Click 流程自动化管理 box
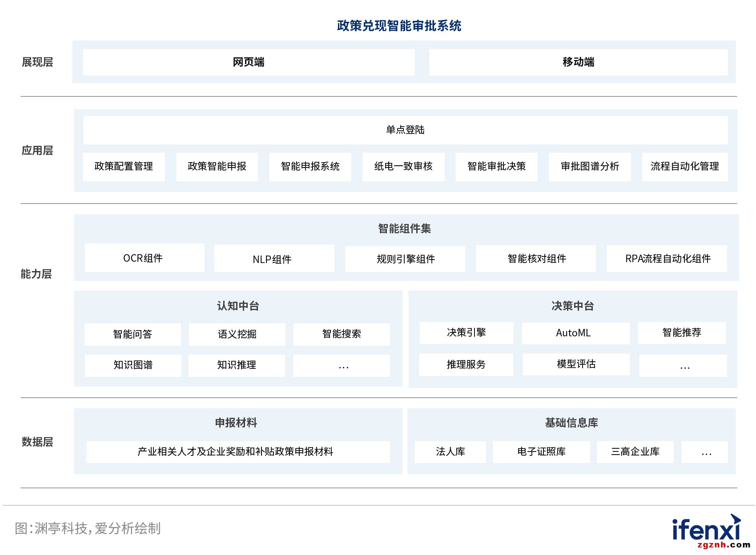Viewport: 756px width, 555px height. pyautogui.click(x=685, y=167)
